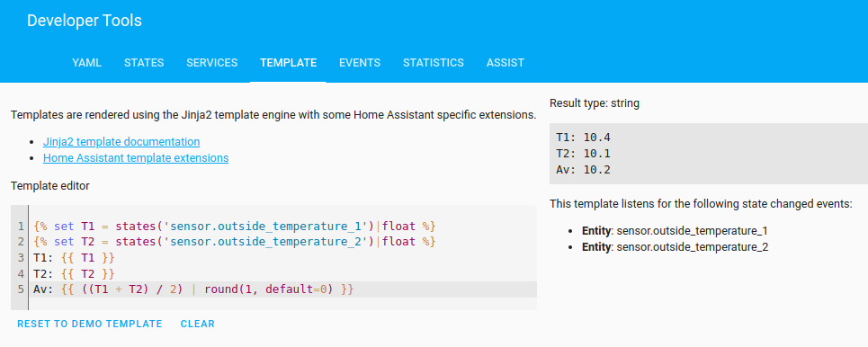Open Home Assistant template extensions link

click(x=136, y=157)
